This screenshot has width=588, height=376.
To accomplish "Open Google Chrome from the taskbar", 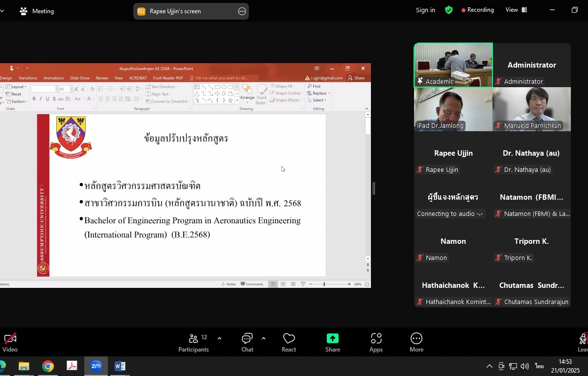I will (x=48, y=366).
